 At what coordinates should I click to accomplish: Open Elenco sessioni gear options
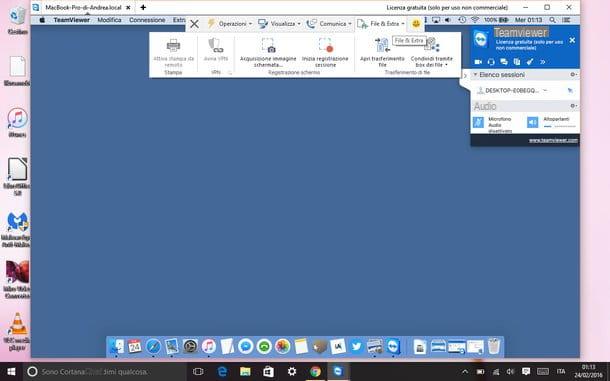[573, 74]
